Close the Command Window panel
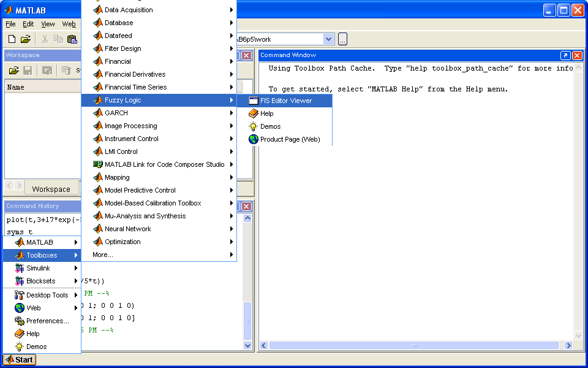 pos(577,56)
